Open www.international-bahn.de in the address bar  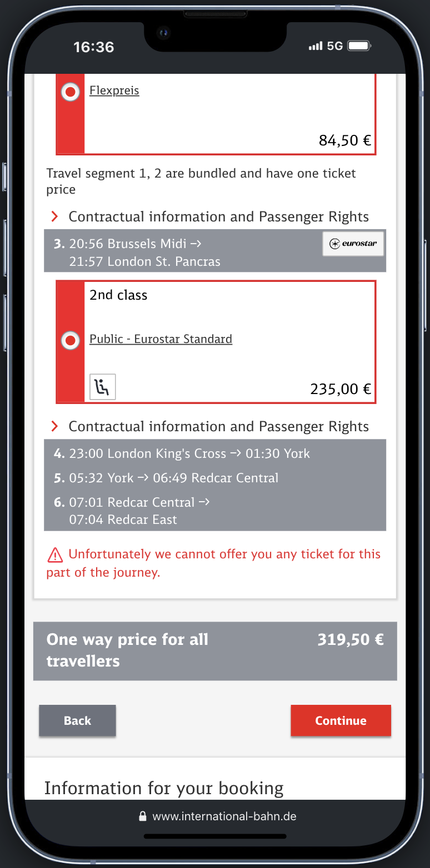click(x=228, y=816)
